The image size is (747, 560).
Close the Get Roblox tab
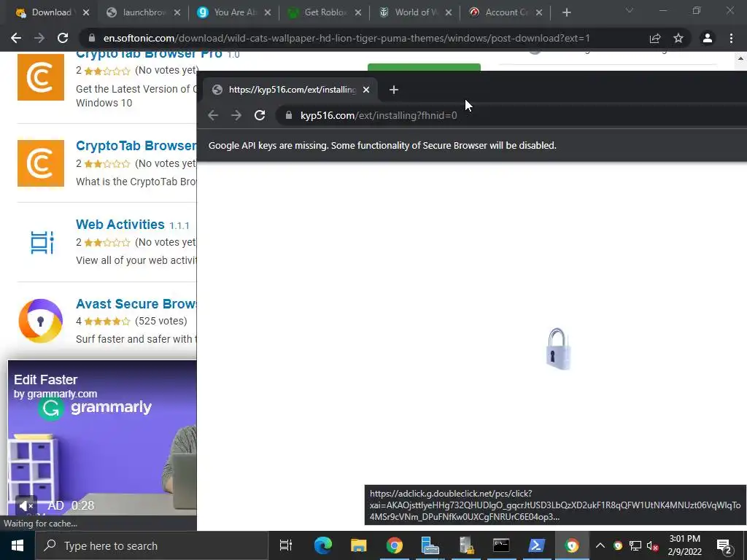(x=358, y=13)
